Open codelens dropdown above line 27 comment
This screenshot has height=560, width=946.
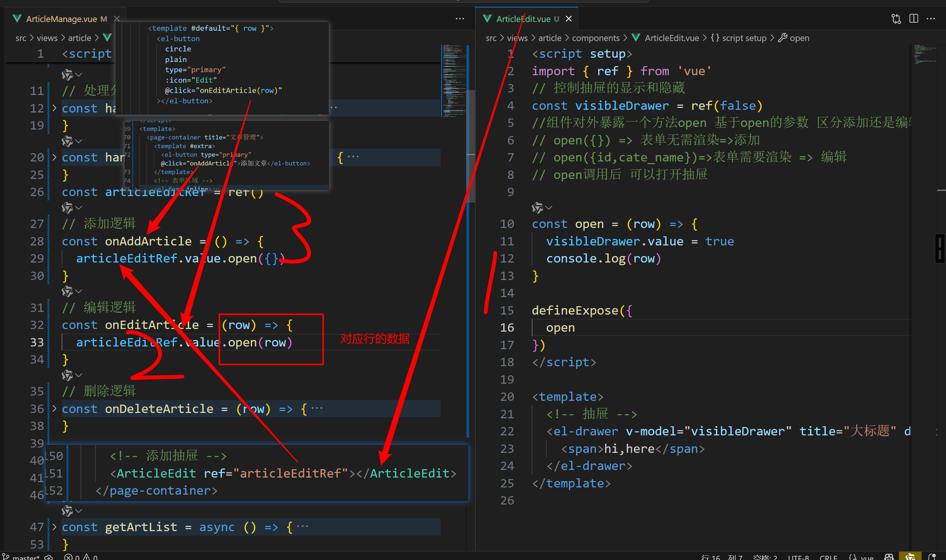[79, 207]
